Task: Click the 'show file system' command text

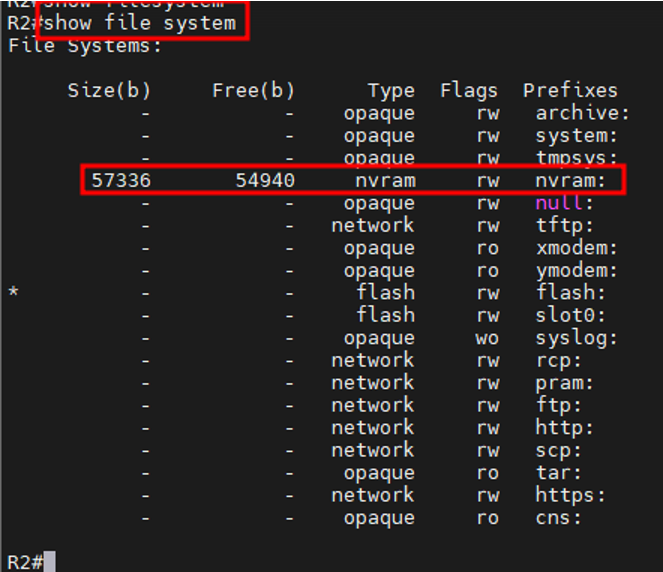Action: (140, 23)
